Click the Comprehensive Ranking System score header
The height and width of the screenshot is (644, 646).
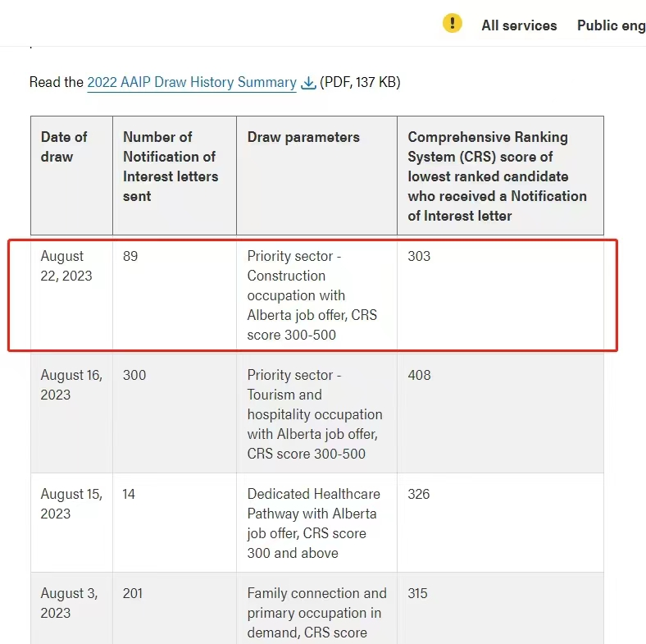[x=501, y=176]
